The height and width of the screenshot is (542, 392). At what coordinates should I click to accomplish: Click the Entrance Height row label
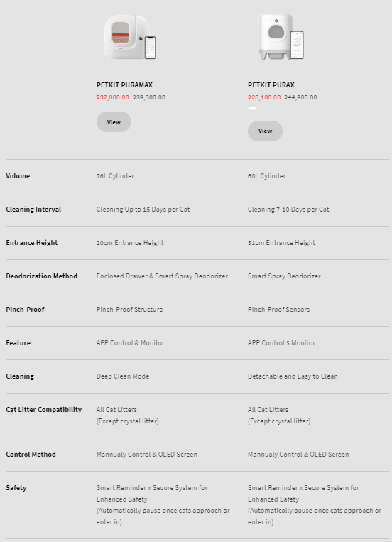point(32,243)
